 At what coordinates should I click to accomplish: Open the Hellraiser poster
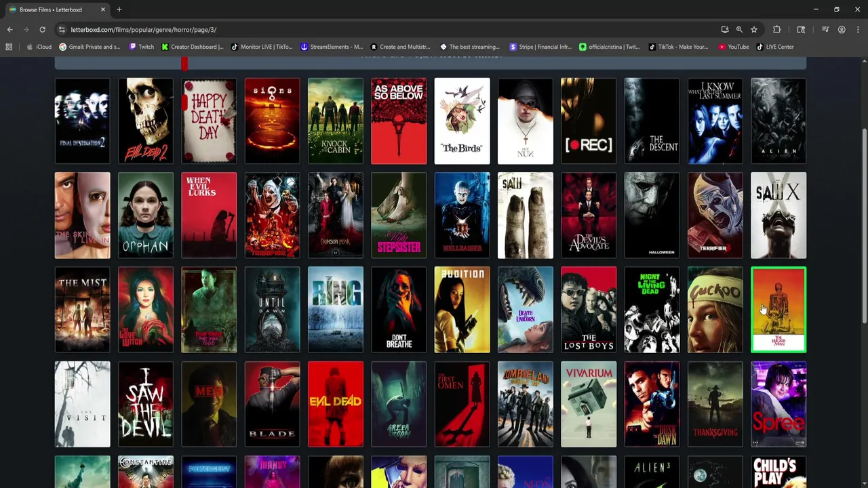coord(462,216)
